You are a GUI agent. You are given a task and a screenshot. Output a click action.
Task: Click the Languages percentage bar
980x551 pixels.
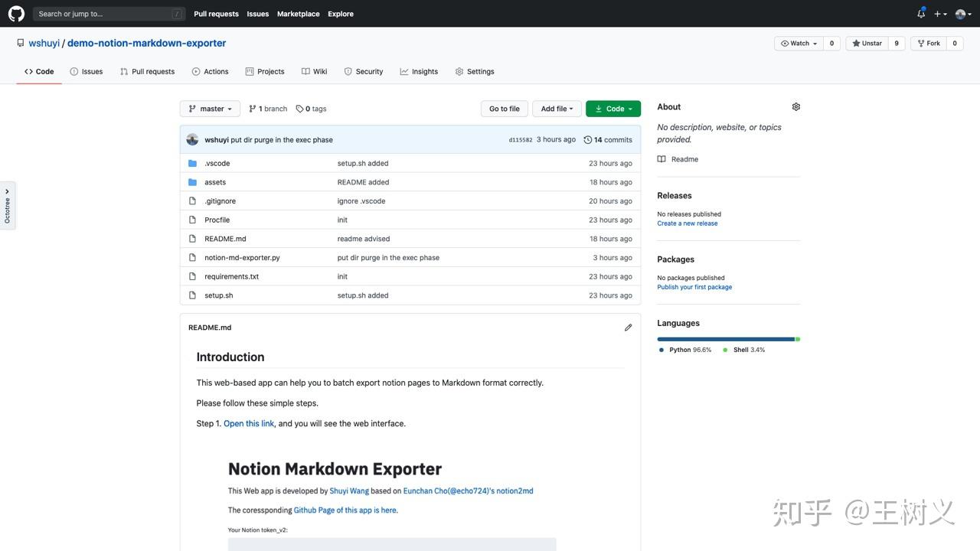(727, 338)
